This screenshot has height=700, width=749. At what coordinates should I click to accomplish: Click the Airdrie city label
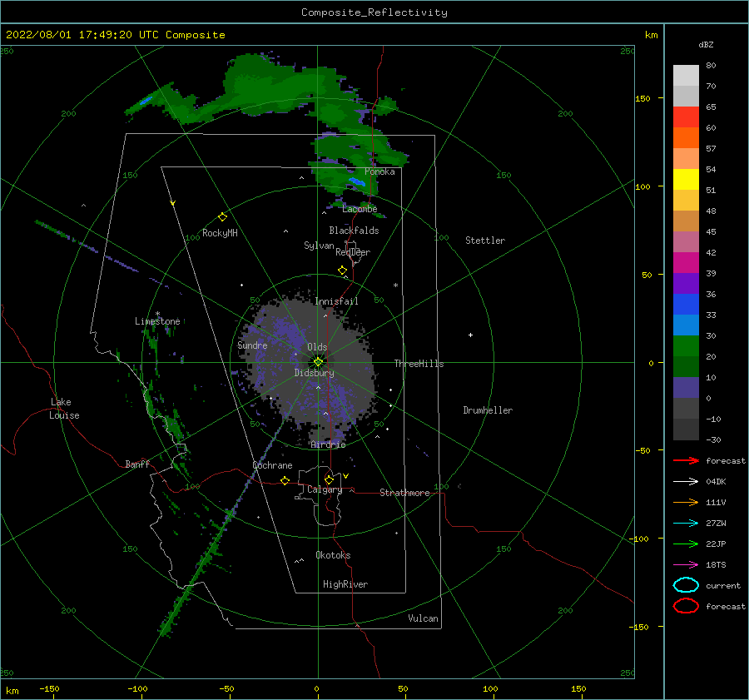click(328, 444)
